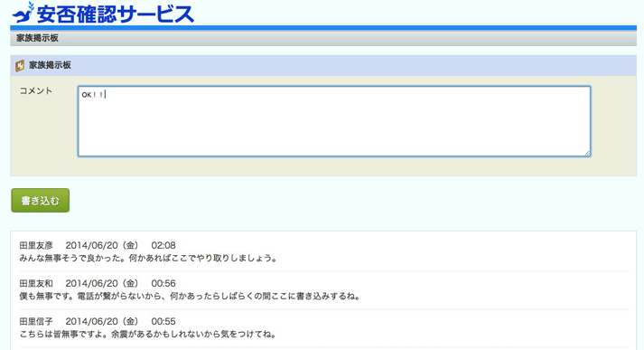This screenshot has width=644, height=350.
Task: Click post author 田里信子
Action: click(36, 321)
